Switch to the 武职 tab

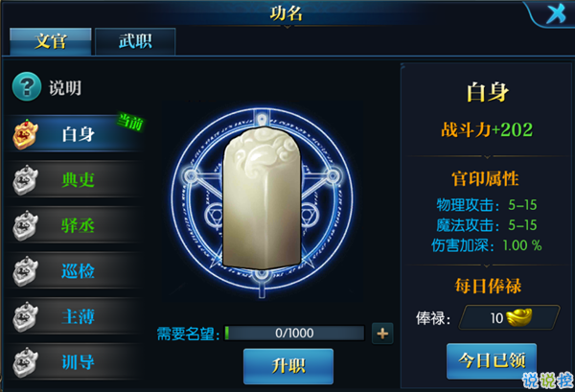(x=135, y=41)
